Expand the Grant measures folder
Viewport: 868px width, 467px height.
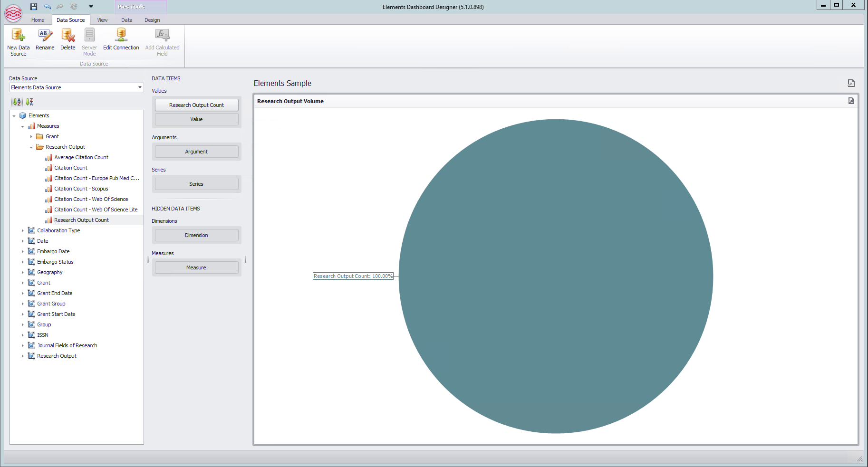click(x=31, y=137)
